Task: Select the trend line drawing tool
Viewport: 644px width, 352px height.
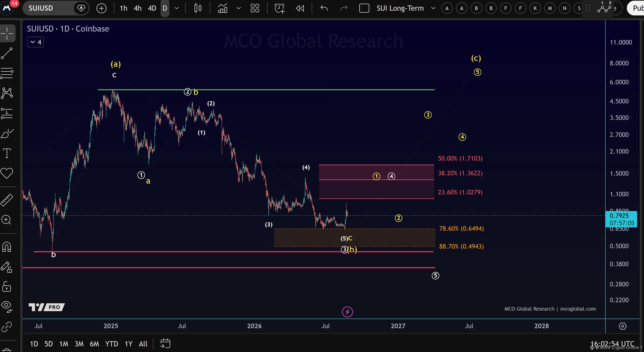Action: [x=7, y=53]
